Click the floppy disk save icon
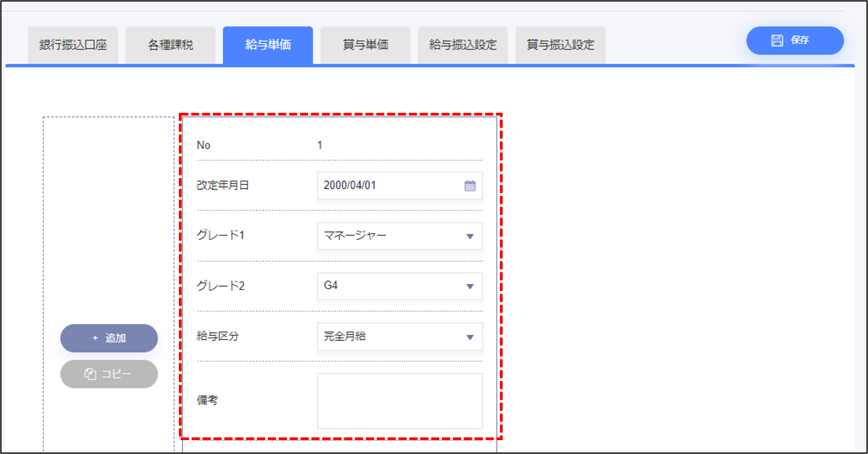The image size is (868, 454). (x=777, y=40)
